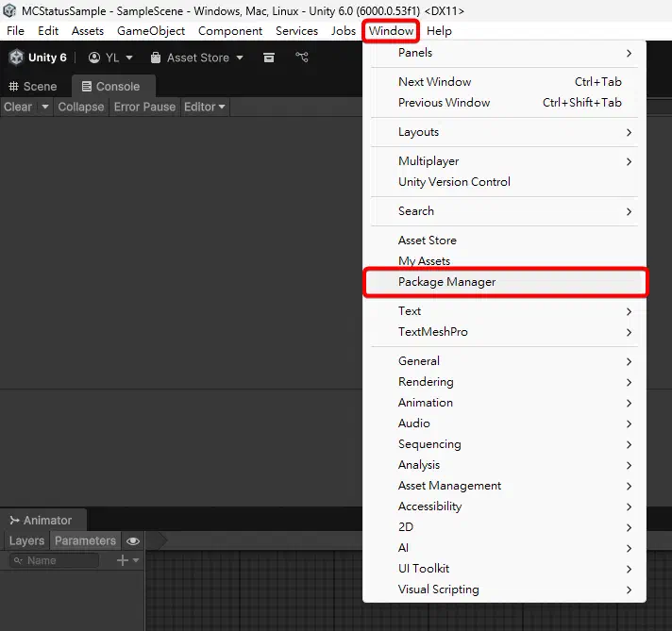
Task: Open the YL account dropdown
Action: (110, 58)
